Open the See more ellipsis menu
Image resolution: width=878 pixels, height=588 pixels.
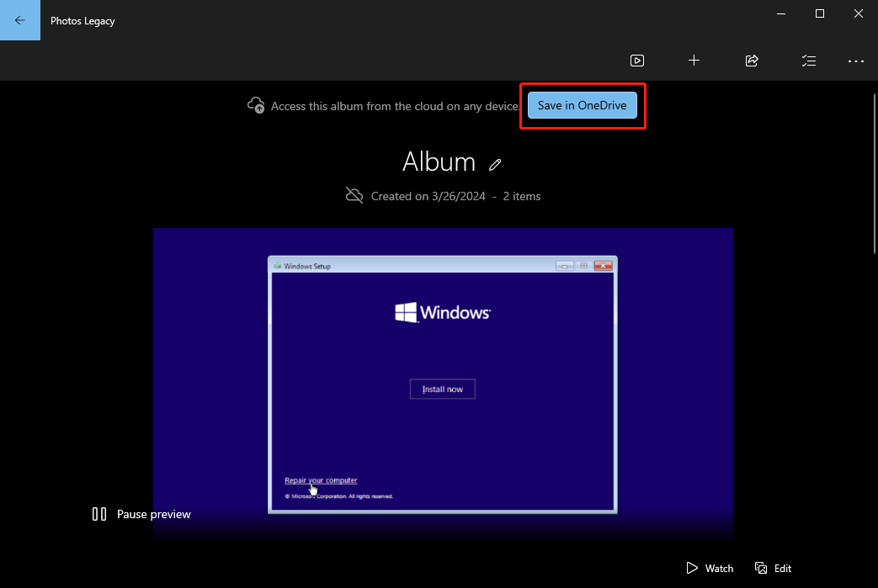856,61
